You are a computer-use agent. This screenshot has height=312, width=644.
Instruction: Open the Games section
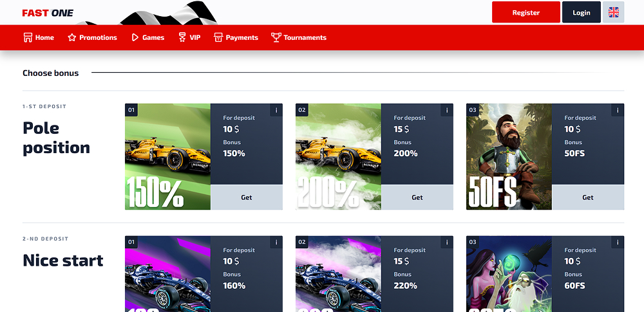click(x=148, y=37)
